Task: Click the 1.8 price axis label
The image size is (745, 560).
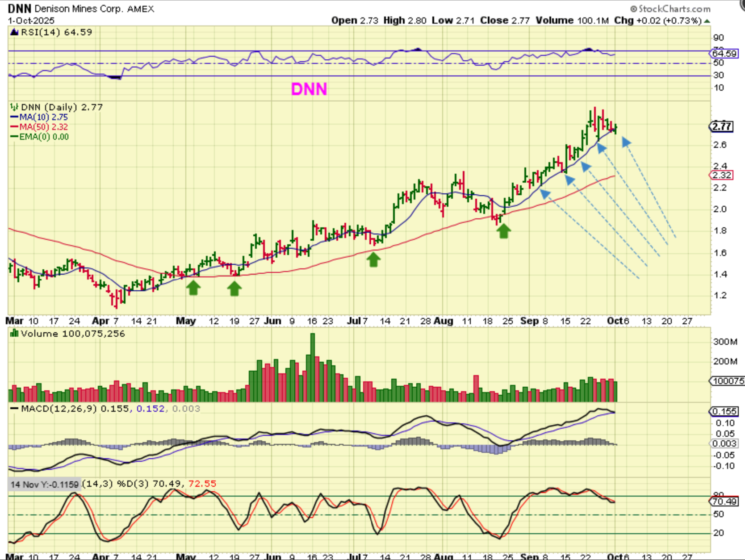Action: pos(720,231)
